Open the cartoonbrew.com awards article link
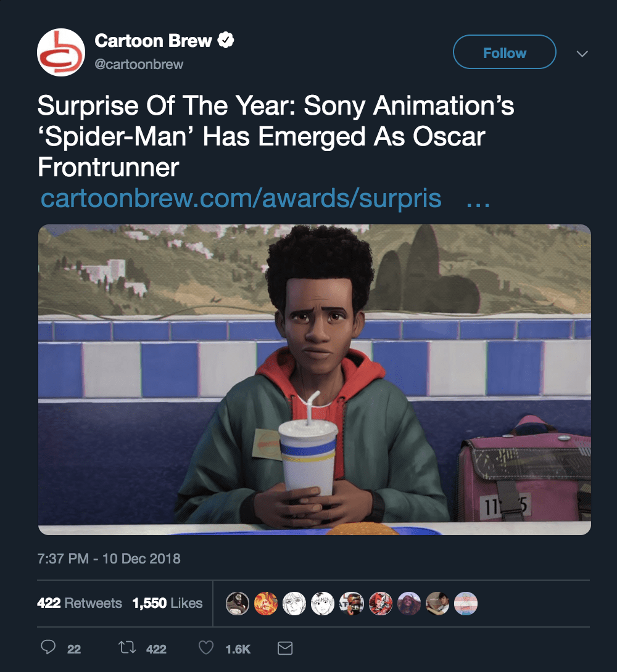This screenshot has width=617, height=672. [241, 199]
